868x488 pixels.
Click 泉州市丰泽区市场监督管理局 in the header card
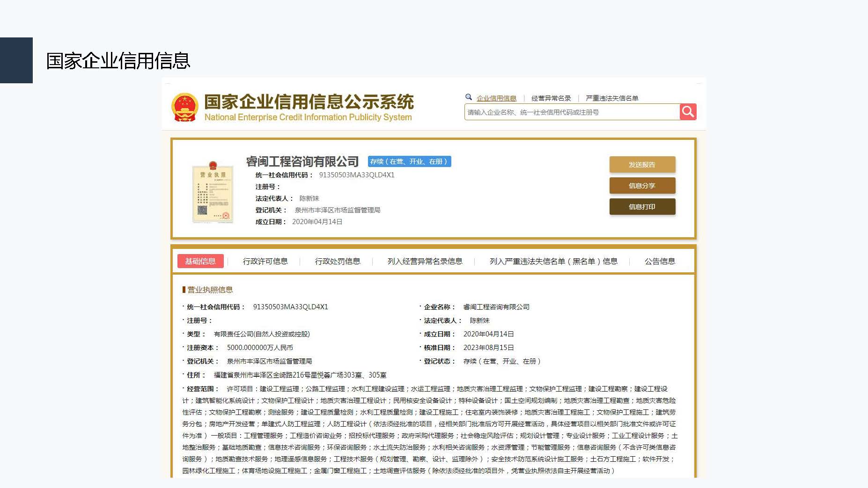point(338,210)
